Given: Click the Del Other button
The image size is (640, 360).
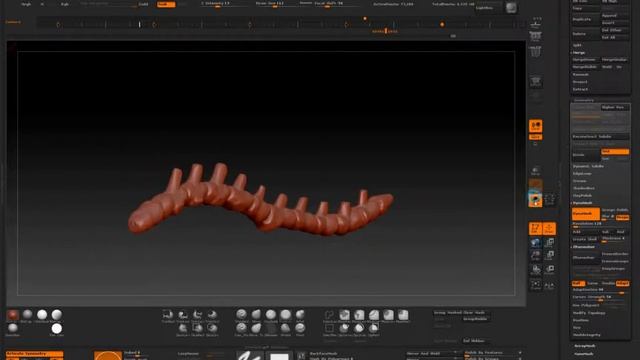Looking at the screenshot, I should (x=615, y=30).
